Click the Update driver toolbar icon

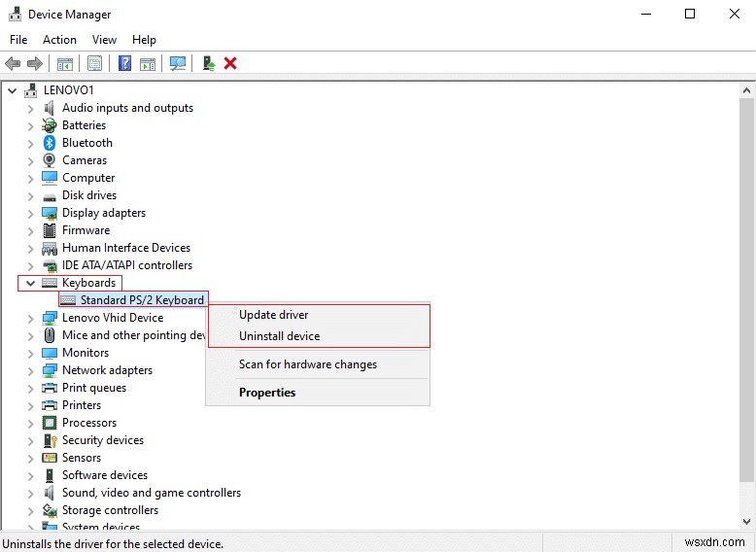click(209, 63)
